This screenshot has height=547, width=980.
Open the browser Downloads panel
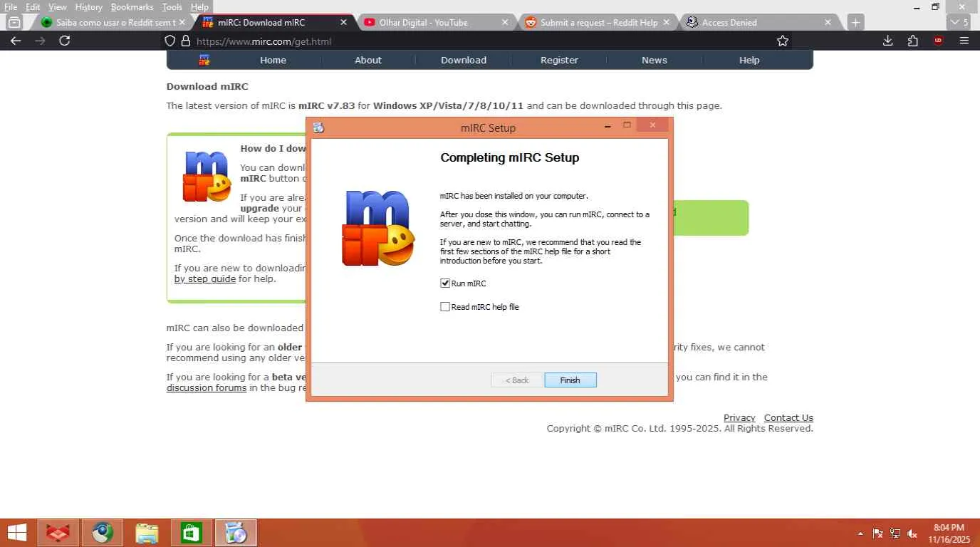[x=887, y=41]
